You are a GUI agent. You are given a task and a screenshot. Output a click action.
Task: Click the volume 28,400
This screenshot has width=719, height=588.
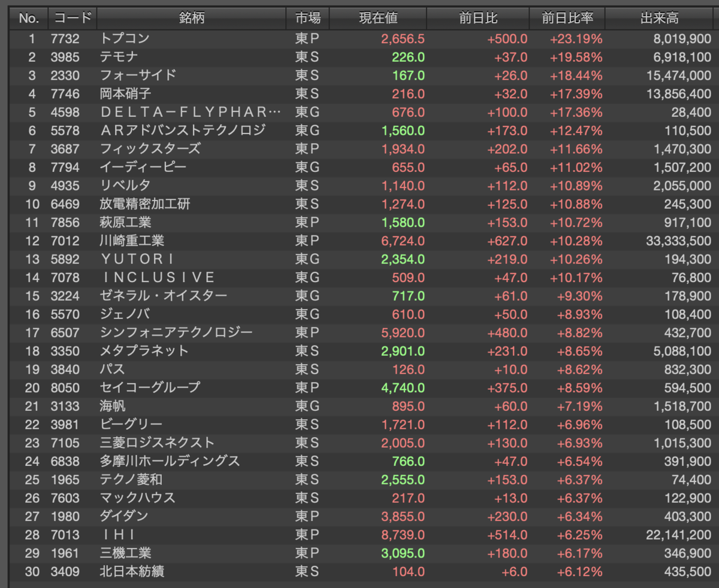click(x=692, y=113)
